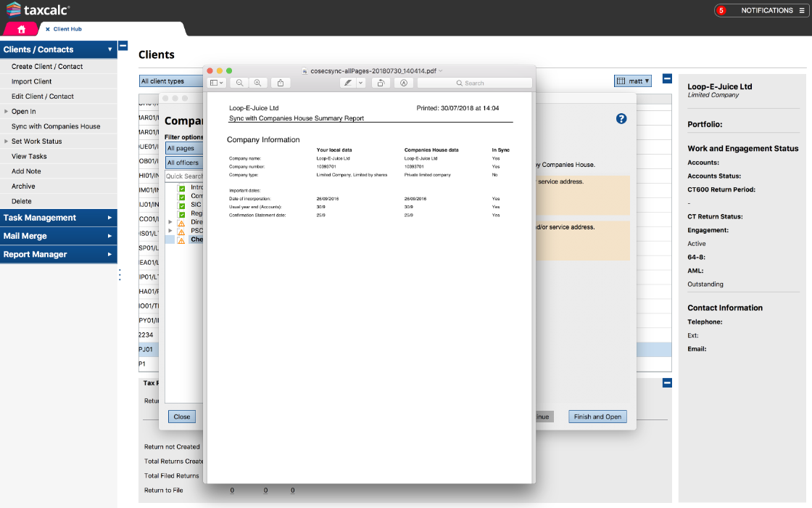Select 'Sync with Companies House' menu item

(56, 126)
